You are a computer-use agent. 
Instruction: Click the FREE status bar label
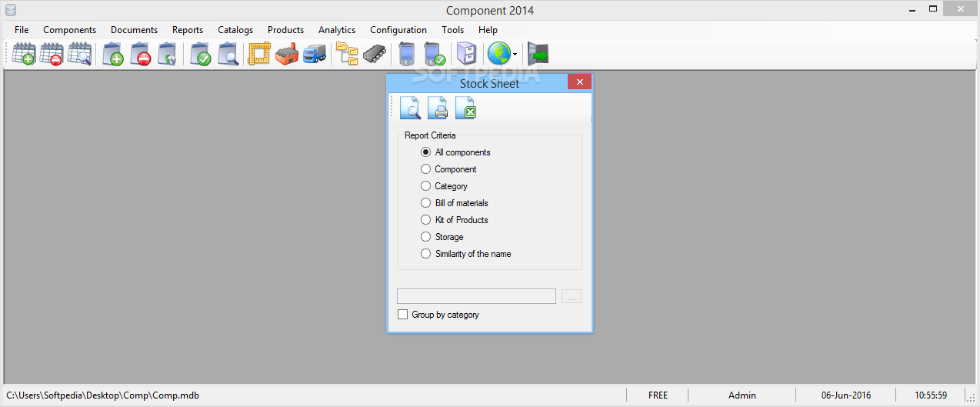click(x=658, y=395)
